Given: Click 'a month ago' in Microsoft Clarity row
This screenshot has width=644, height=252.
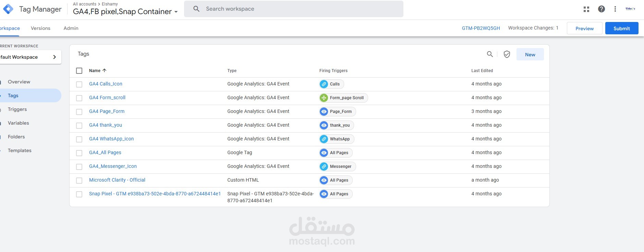Looking at the screenshot, I should pos(485,180).
